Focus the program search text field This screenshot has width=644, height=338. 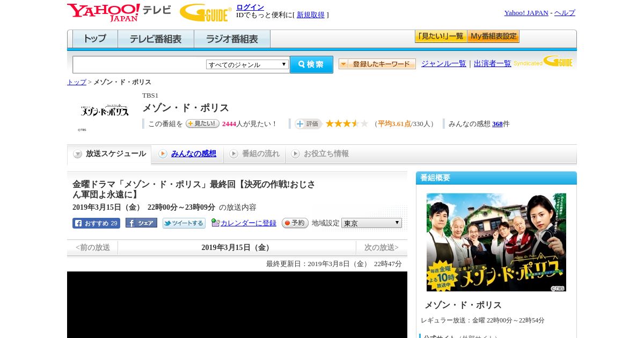140,64
